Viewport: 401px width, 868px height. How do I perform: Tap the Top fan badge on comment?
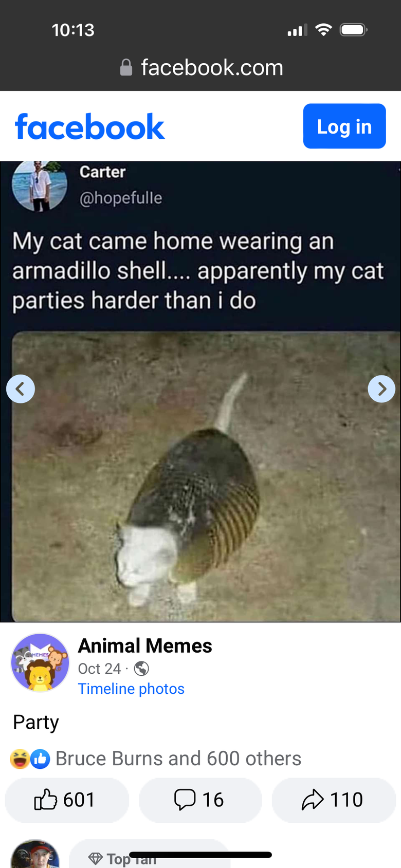(x=123, y=858)
